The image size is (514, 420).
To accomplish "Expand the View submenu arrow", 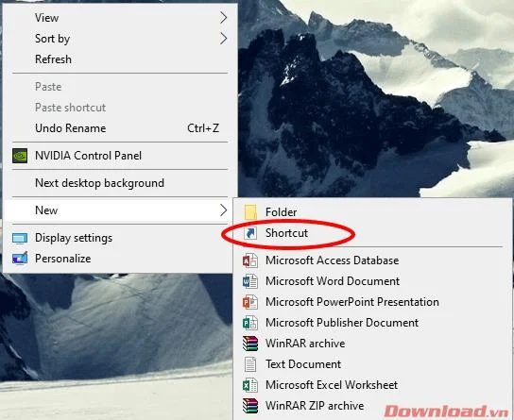I will 223,18.
